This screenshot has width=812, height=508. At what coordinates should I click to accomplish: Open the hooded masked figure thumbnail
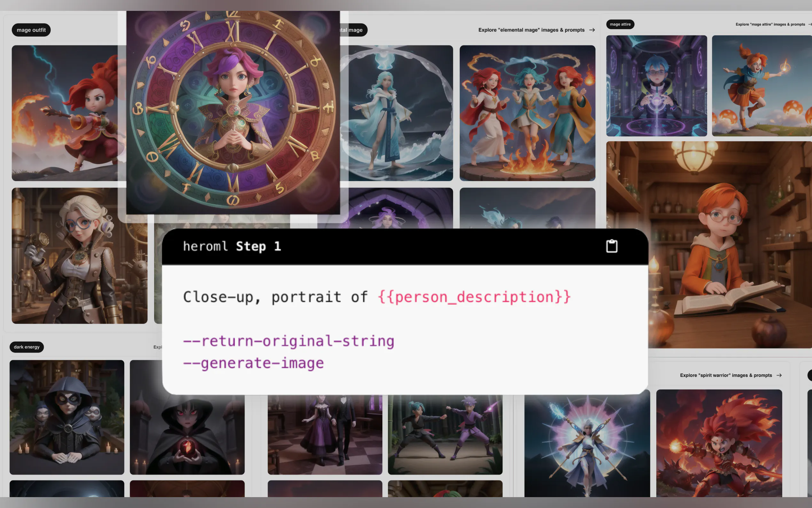pos(67,417)
